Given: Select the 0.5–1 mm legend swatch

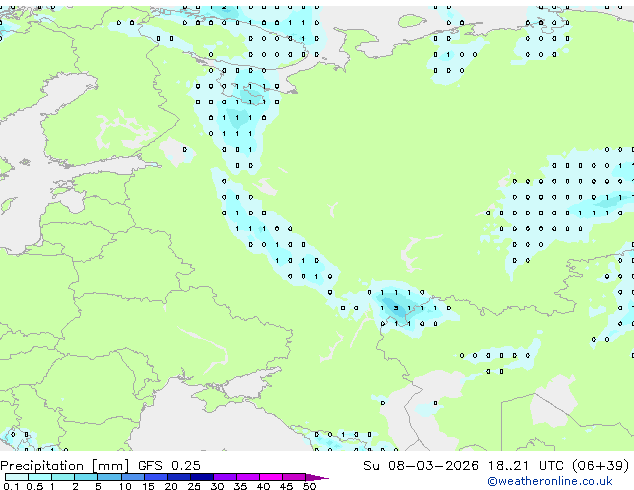Looking at the screenshot, I should point(40,477).
